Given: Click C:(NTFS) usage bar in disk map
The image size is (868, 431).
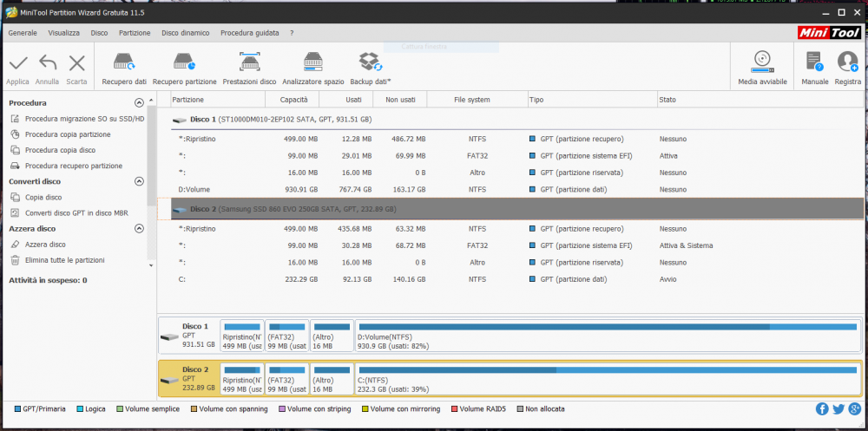Looking at the screenshot, I should pyautogui.click(x=608, y=370).
